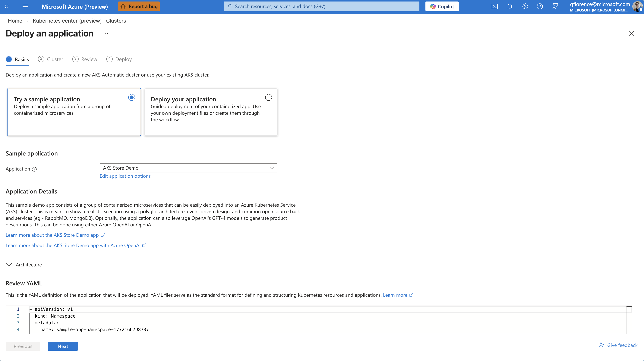Image resolution: width=644 pixels, height=361 pixels.
Task: Click the search resources input field
Action: [321, 7]
